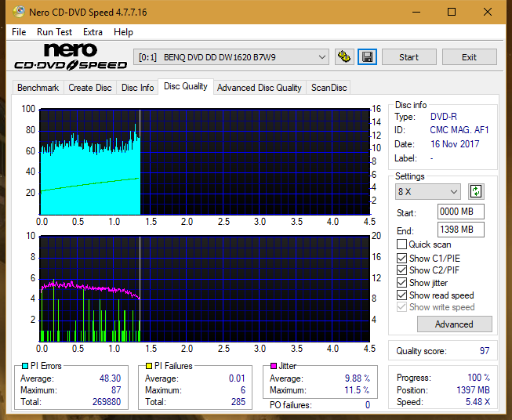This screenshot has width=512, height=420.
Task: Click the PO failures value 0
Action: [x=368, y=405]
